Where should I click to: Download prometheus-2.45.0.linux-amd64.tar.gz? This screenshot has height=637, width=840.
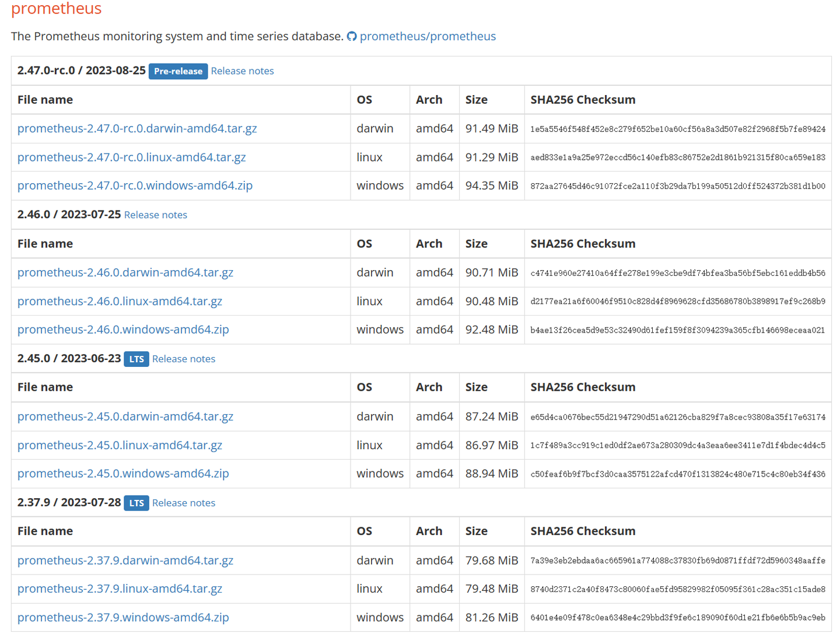coord(120,445)
